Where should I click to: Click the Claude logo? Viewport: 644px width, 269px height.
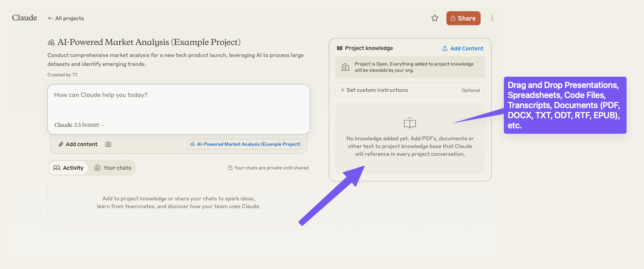[x=24, y=18]
